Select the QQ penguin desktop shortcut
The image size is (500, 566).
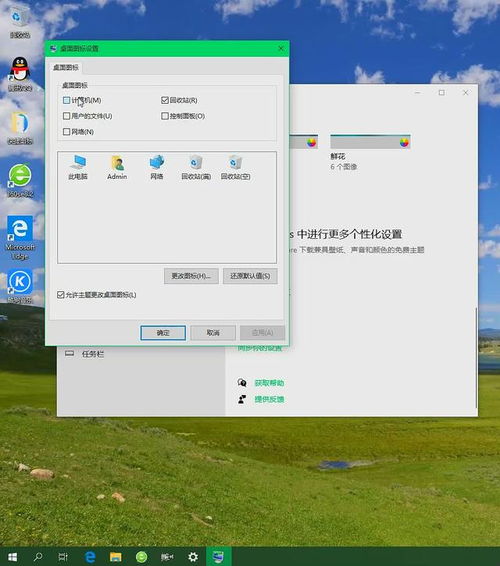click(x=20, y=74)
